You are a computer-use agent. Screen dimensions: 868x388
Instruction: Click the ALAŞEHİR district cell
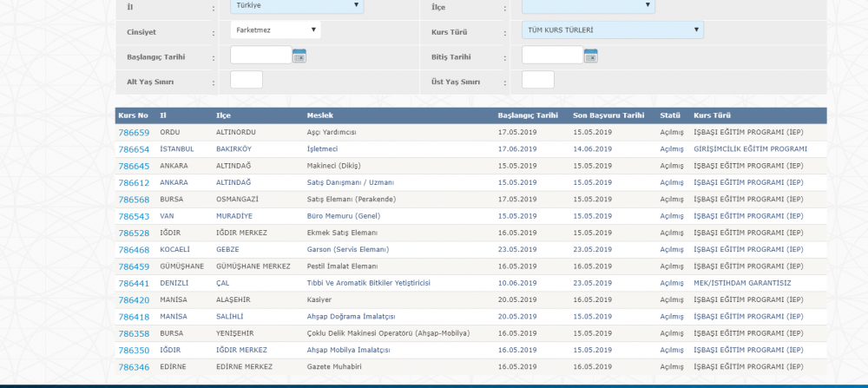(x=233, y=299)
